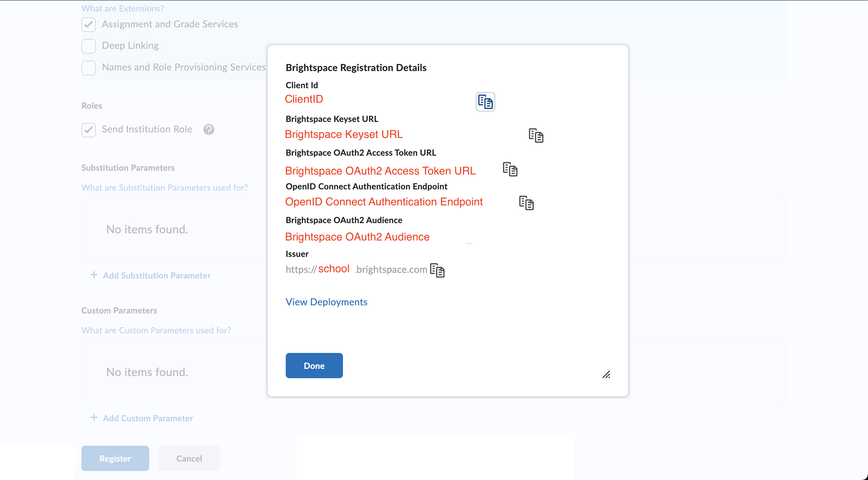Select the ClientID value text

304,99
